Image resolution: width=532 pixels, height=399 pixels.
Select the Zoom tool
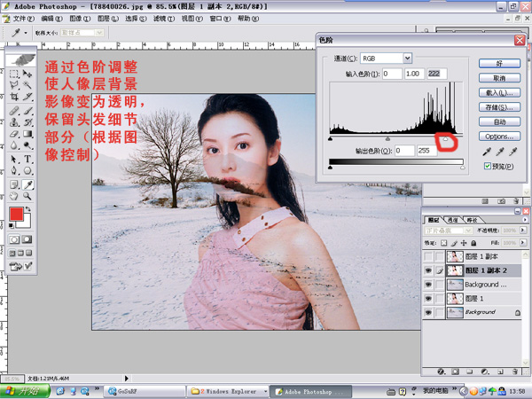tap(27, 196)
